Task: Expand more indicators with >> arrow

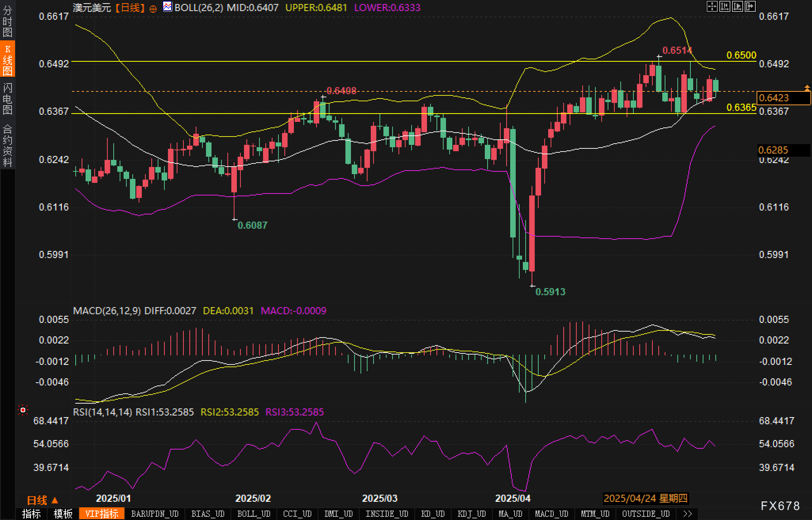Action: pos(688,514)
